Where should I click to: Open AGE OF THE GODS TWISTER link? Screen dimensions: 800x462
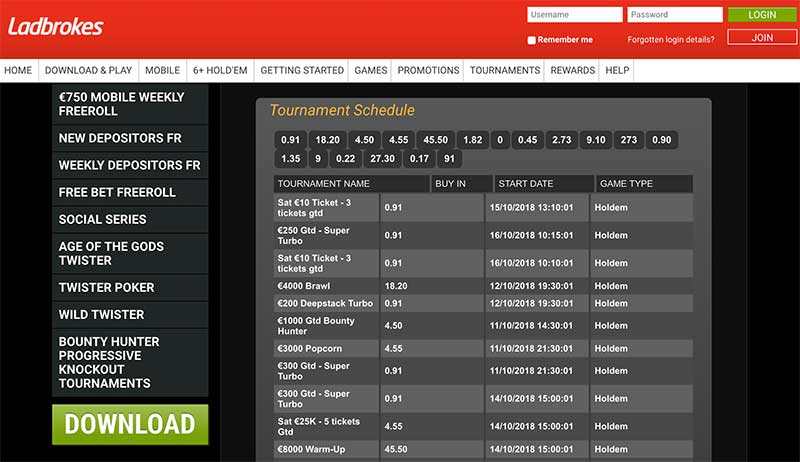[x=130, y=253]
